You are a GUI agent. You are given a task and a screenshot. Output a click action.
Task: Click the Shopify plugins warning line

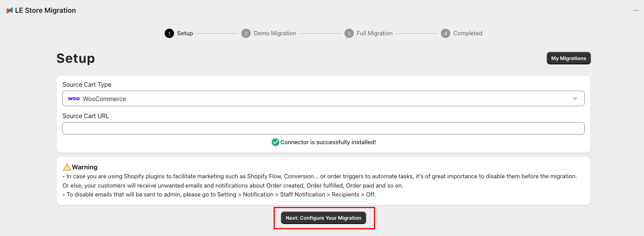tap(320, 176)
